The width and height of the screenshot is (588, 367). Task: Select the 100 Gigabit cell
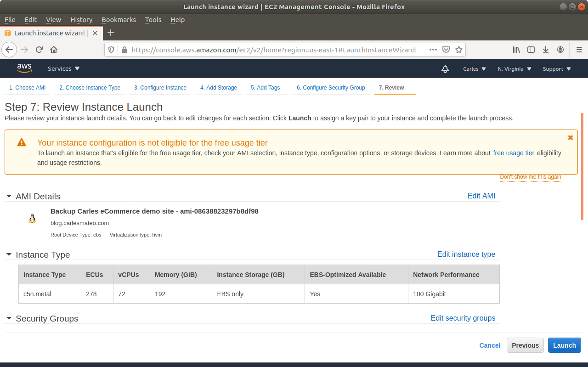tap(453, 294)
